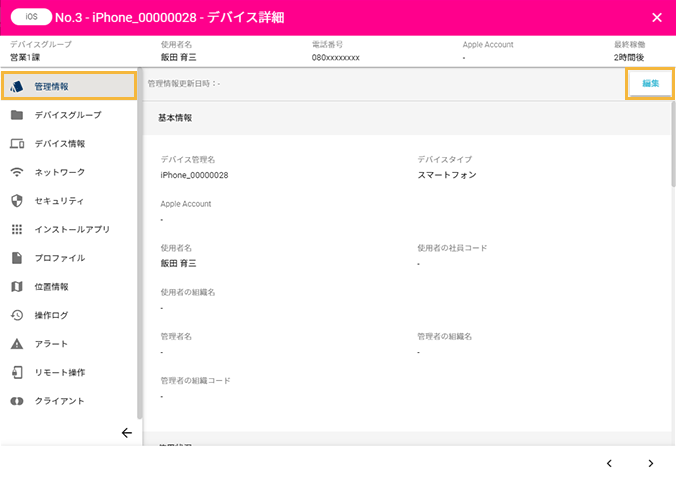Click the デバイスタイプ label
The image size is (676, 478).
(444, 159)
